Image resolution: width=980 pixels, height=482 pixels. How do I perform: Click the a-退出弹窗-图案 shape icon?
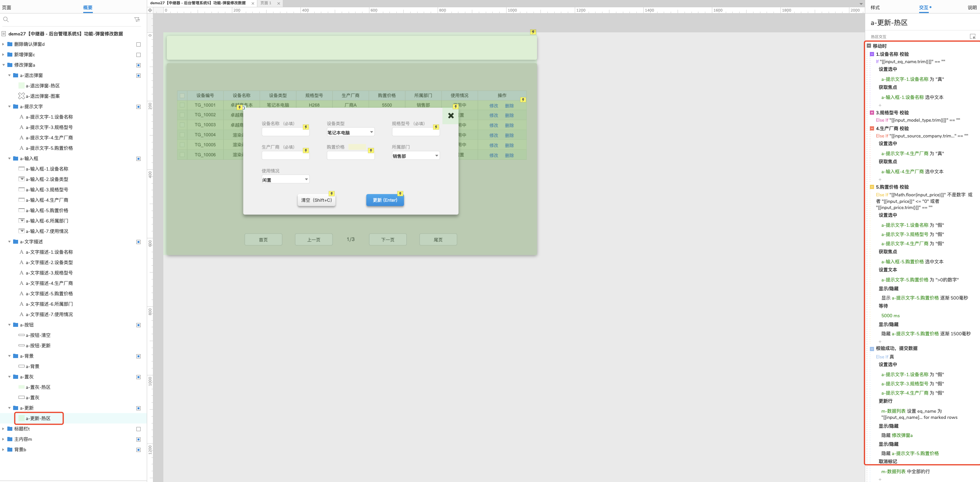tap(22, 96)
